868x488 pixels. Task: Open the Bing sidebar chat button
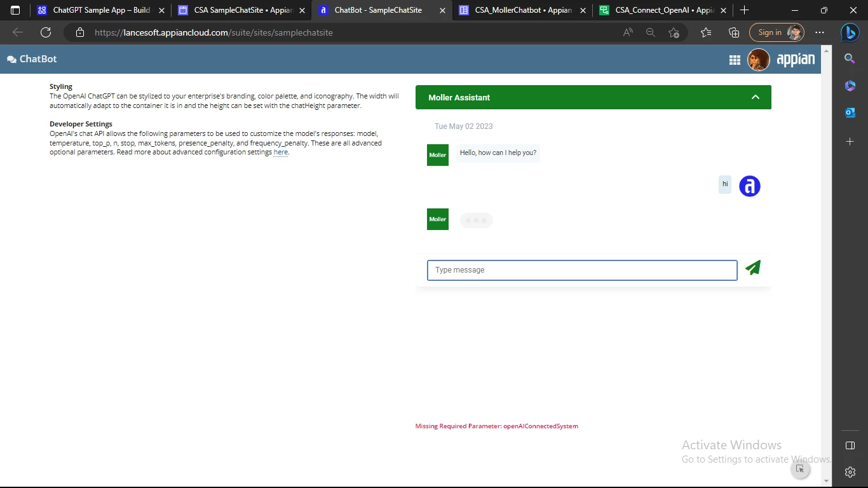[x=850, y=32]
